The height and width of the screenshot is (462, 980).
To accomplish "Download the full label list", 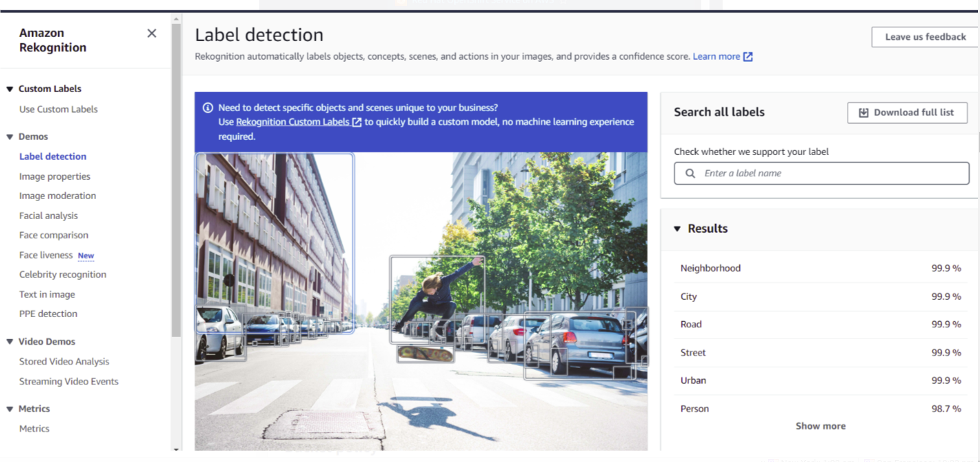I will click(907, 113).
